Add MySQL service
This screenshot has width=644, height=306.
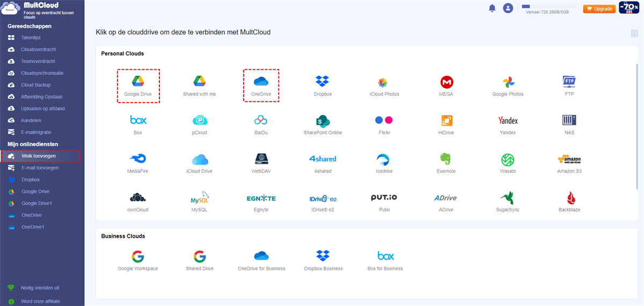pos(200,198)
